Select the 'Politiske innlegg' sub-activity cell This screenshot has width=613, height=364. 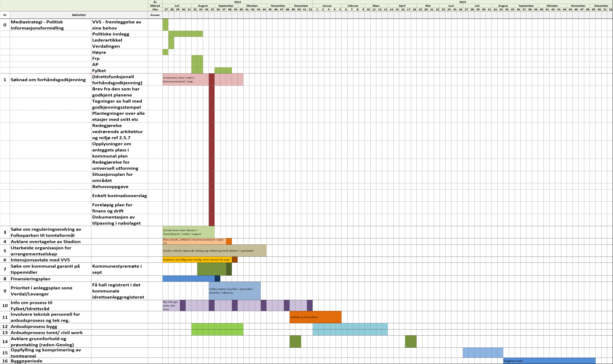120,34
